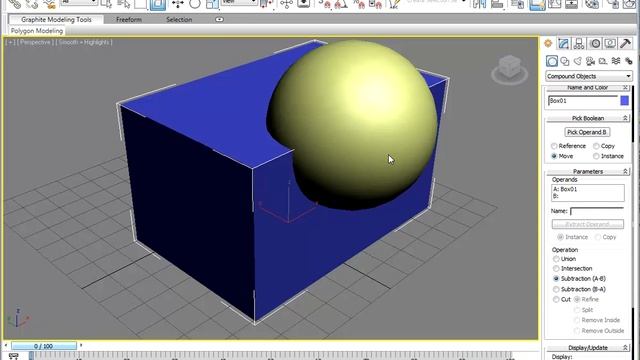Open the Create Selection Set dropdown
Screen dimensions: 640x360
click(x=437, y=2)
